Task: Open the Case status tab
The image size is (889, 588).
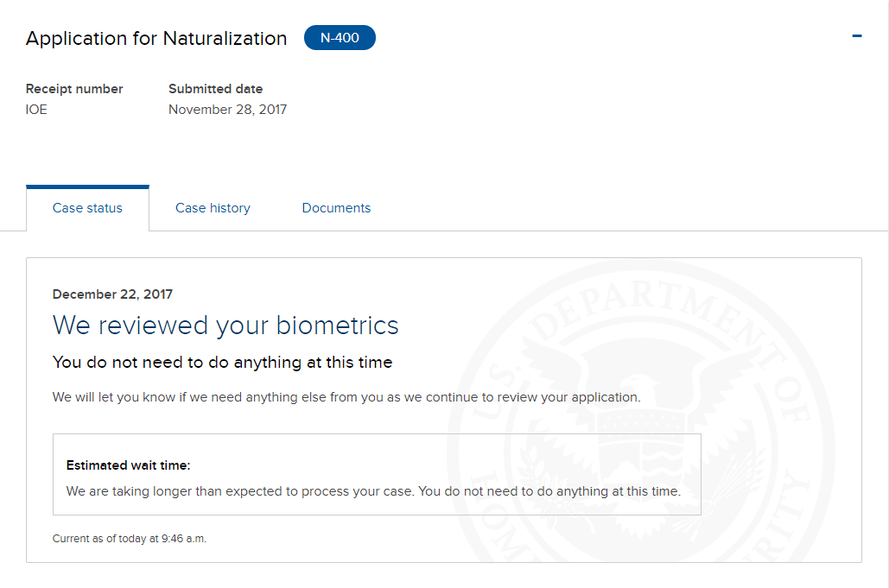Action: click(x=87, y=208)
